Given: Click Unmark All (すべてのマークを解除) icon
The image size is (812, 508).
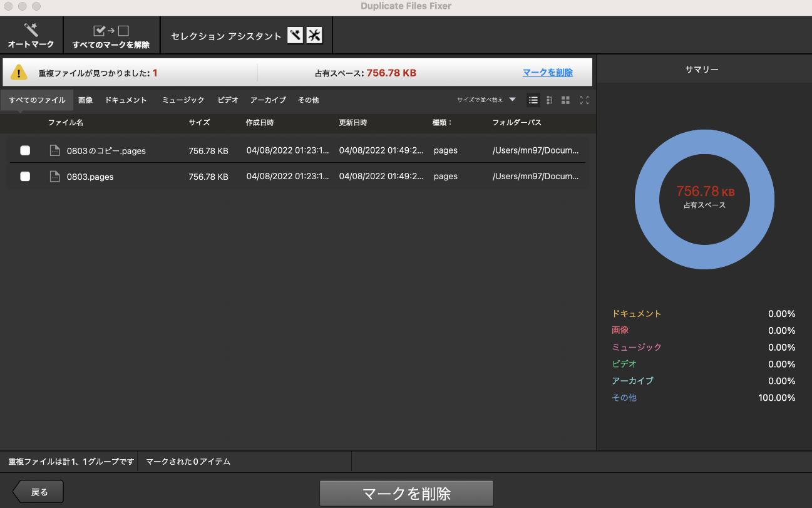Looking at the screenshot, I should point(111,31).
